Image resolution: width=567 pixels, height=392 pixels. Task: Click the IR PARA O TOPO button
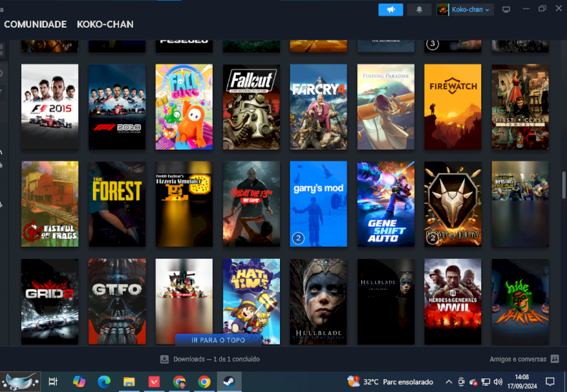(x=218, y=340)
